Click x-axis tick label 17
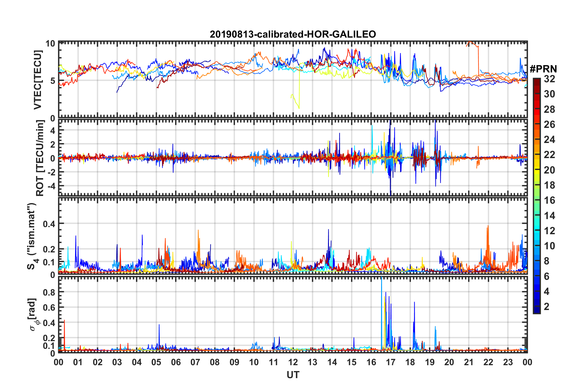The image size is (586, 392). pyautogui.click(x=391, y=362)
